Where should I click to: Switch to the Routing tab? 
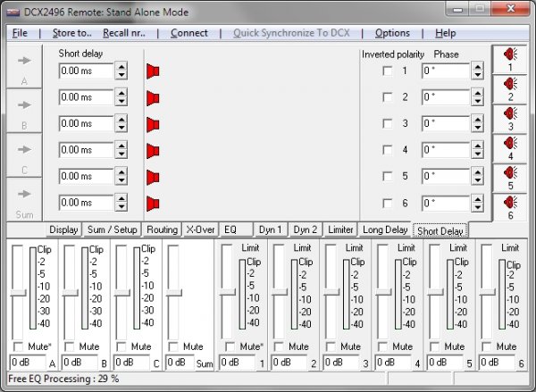(162, 229)
